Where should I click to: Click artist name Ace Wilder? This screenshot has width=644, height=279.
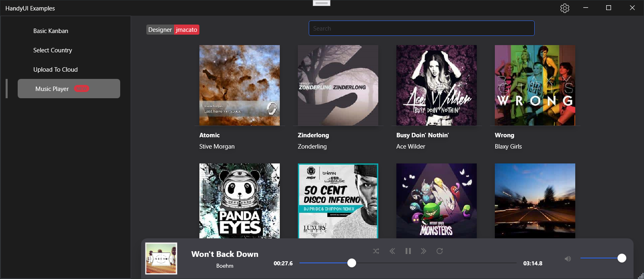point(411,147)
